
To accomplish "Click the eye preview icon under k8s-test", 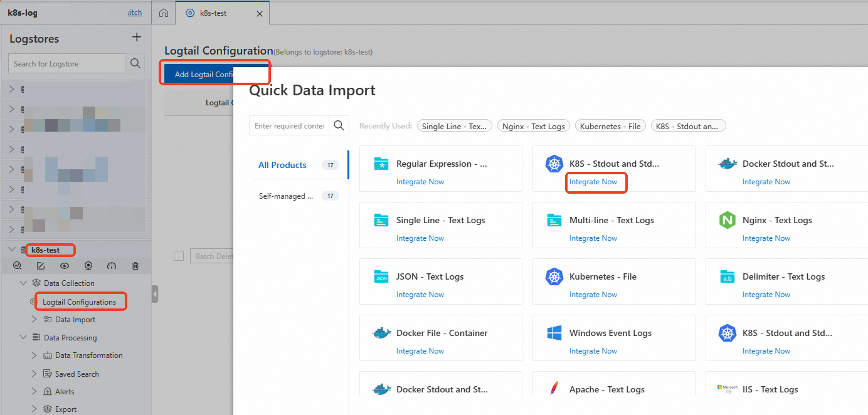I will (x=65, y=266).
